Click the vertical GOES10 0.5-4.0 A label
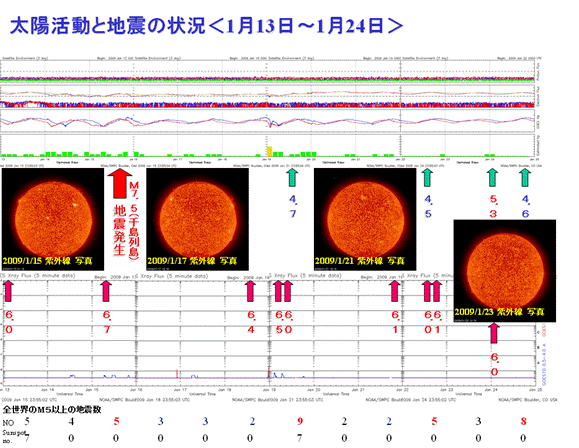The image size is (579, 448). 544,365
